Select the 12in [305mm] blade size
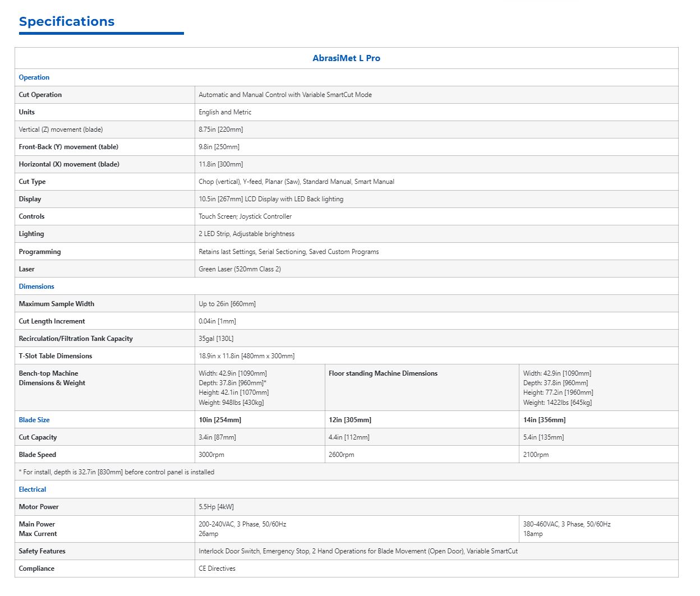The height and width of the screenshot is (596, 700). tap(350, 420)
